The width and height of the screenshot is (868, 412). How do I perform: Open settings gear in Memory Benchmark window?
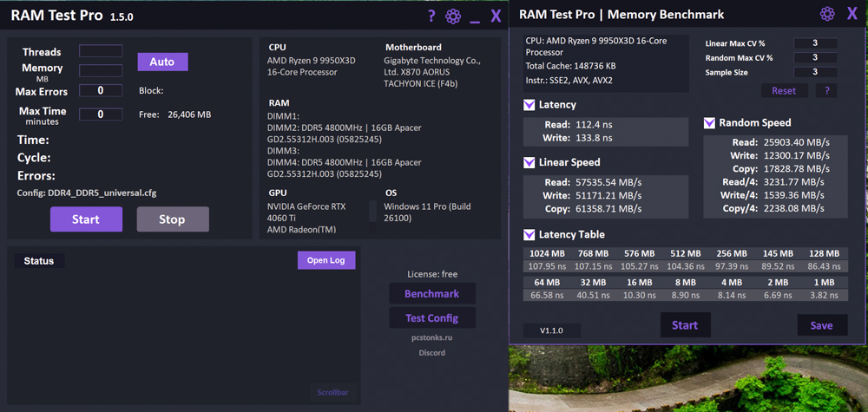[x=827, y=14]
